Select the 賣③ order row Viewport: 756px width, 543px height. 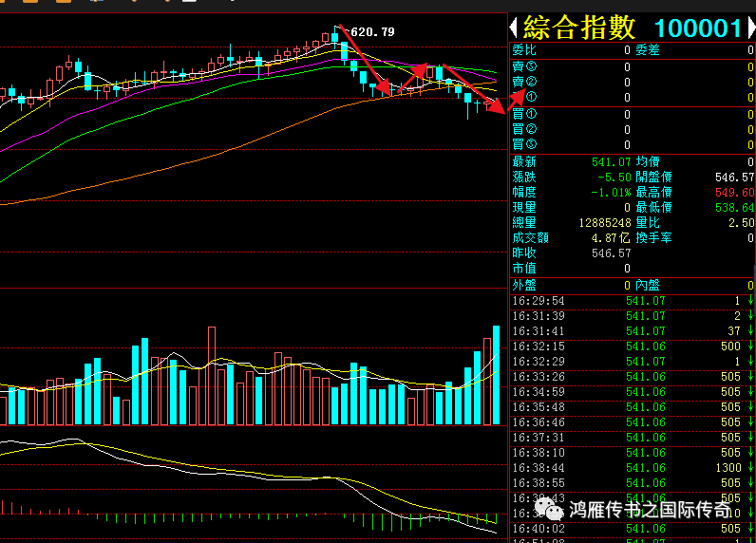633,67
